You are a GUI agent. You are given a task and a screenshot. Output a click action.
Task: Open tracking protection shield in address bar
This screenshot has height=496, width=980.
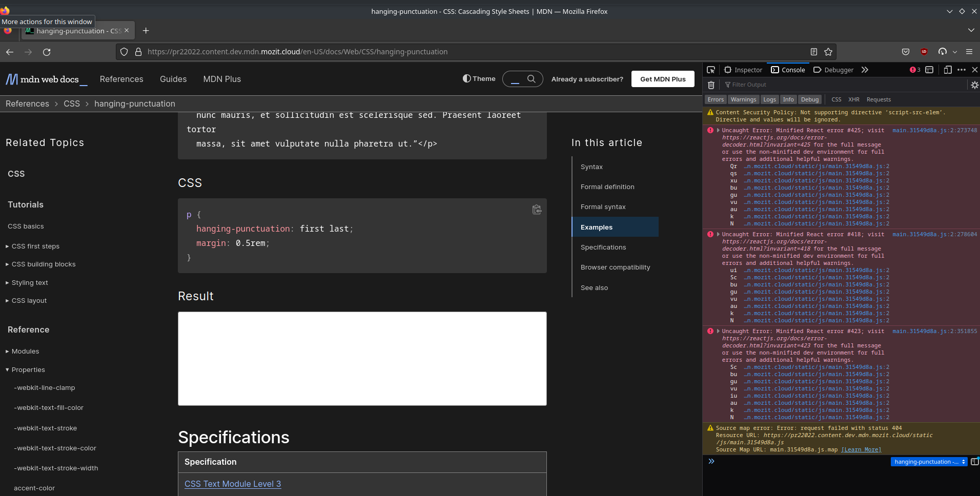pos(124,52)
